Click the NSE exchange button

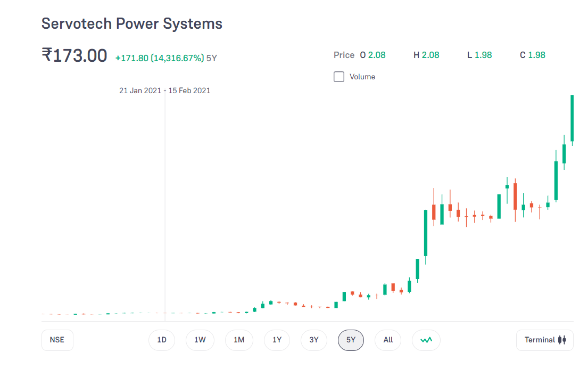point(57,340)
